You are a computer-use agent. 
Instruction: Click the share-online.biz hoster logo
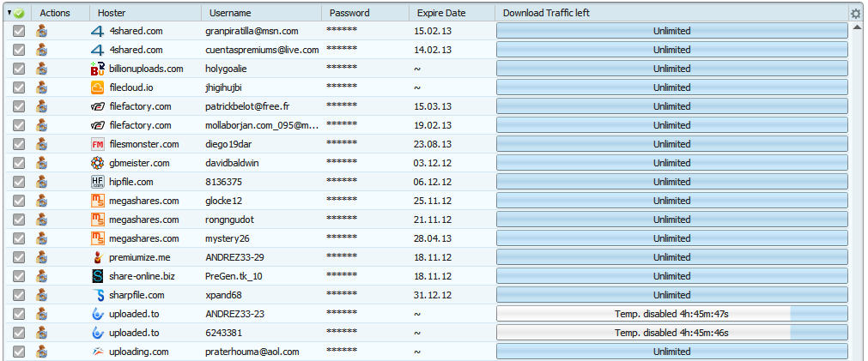(97, 276)
